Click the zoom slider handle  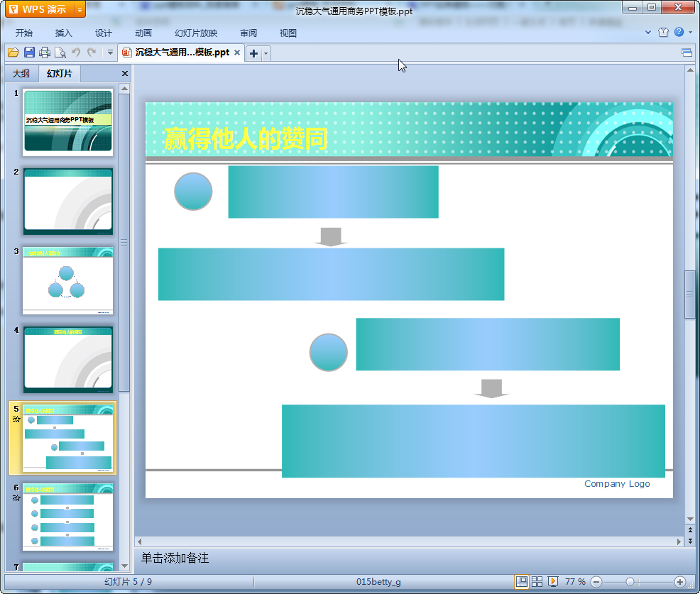tap(630, 582)
